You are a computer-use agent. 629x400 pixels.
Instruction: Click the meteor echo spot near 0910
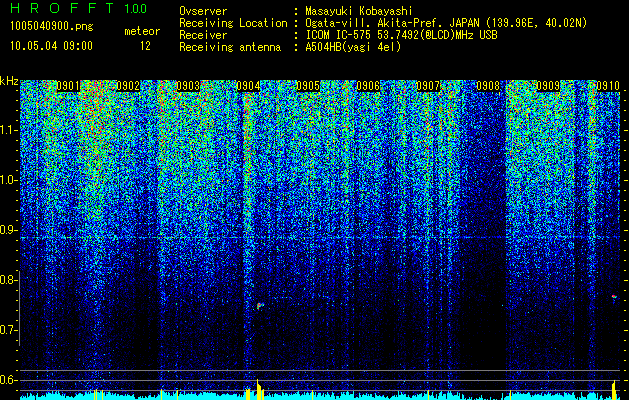click(614, 296)
